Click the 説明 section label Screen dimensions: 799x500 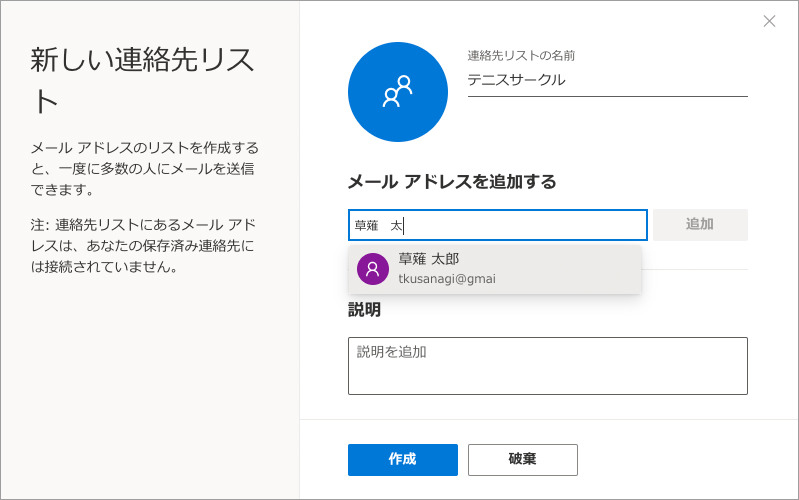coord(364,309)
